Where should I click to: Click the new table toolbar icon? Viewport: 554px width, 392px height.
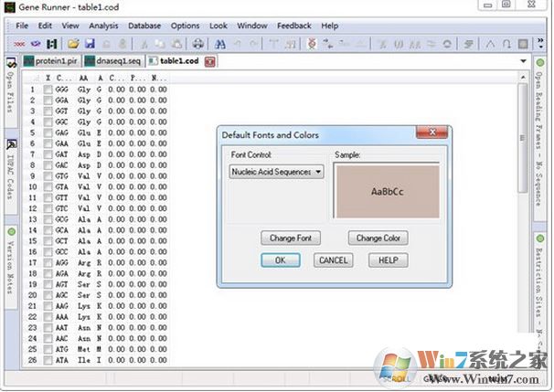click(51, 44)
